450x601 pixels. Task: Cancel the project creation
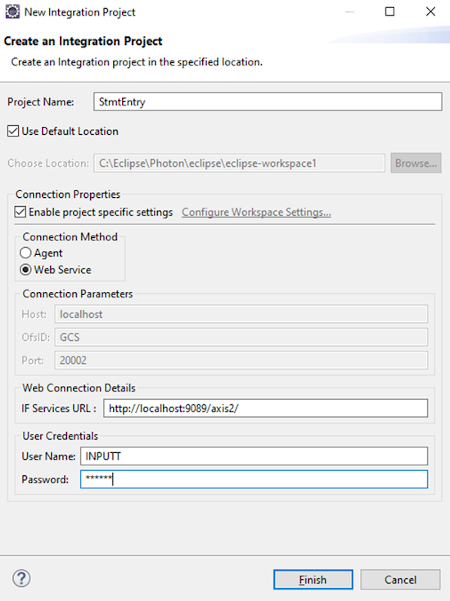(x=400, y=580)
